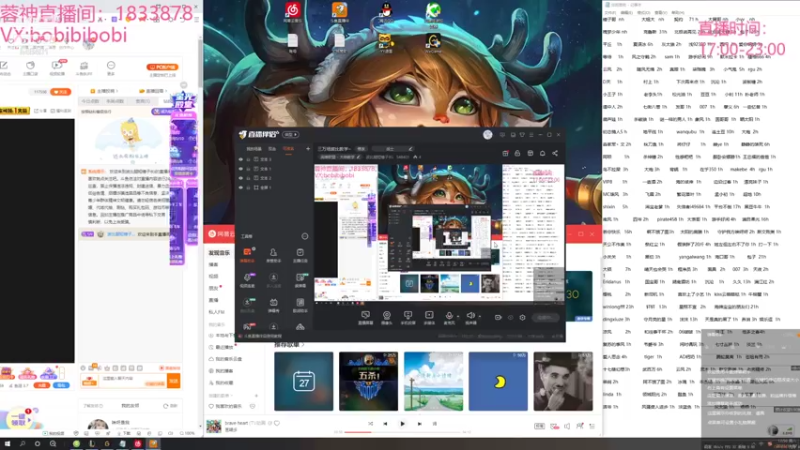The height and width of the screenshot is (450, 800).
Task: Toggle shuffle mode in the music player
Action: pyautogui.click(x=370, y=423)
